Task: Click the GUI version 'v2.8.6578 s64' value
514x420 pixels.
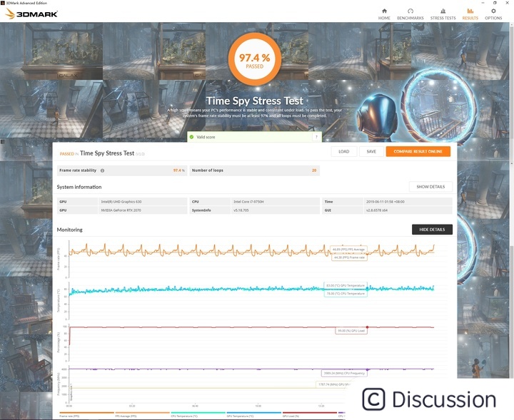Action: 377,210
